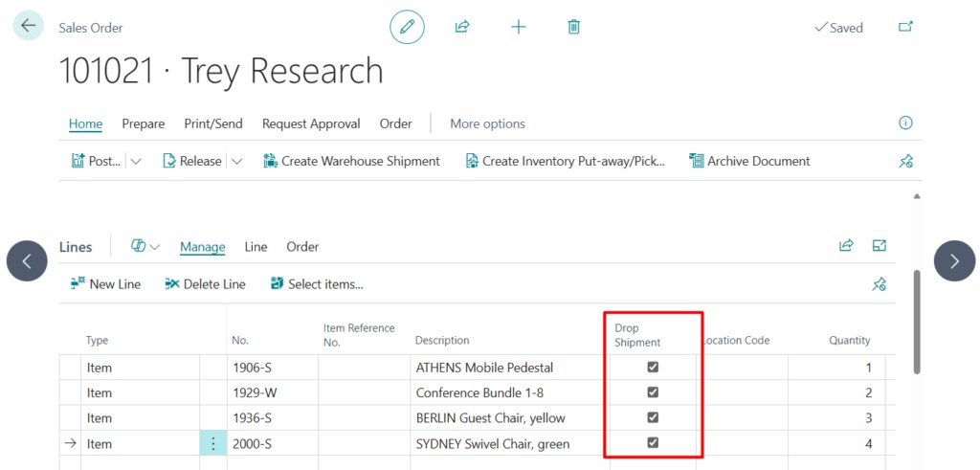Click Quantity column header
Image resolution: width=980 pixels, height=470 pixels.
[850, 341]
